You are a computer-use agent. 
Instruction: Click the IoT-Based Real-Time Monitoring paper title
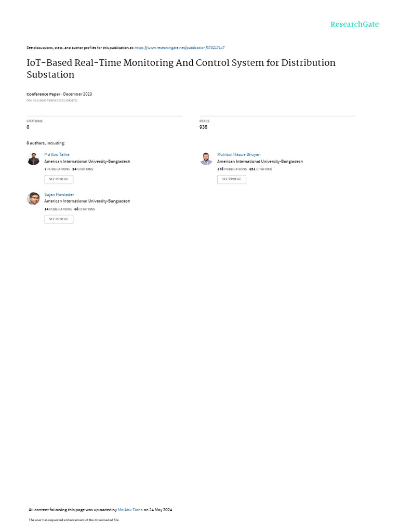181,69
